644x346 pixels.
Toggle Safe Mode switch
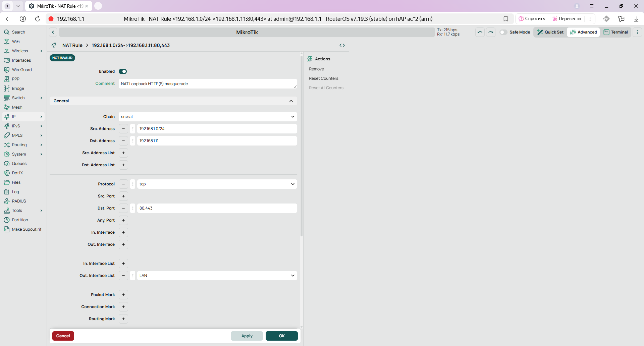point(503,32)
